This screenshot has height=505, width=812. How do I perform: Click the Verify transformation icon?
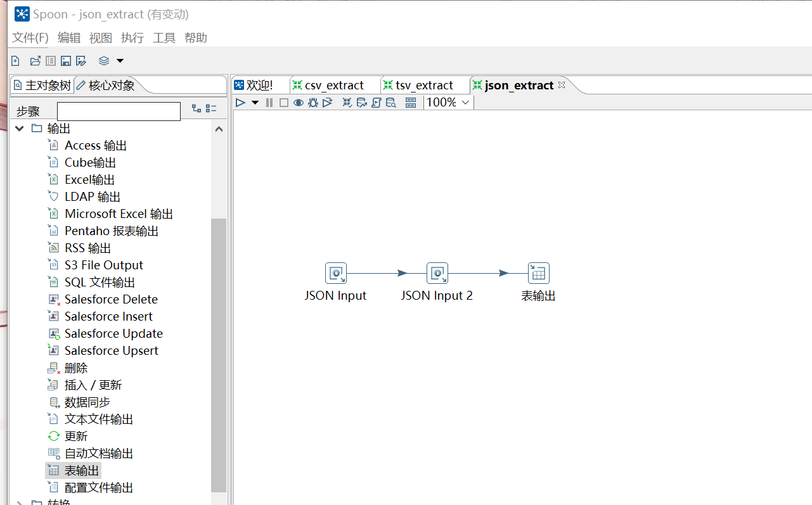347,102
